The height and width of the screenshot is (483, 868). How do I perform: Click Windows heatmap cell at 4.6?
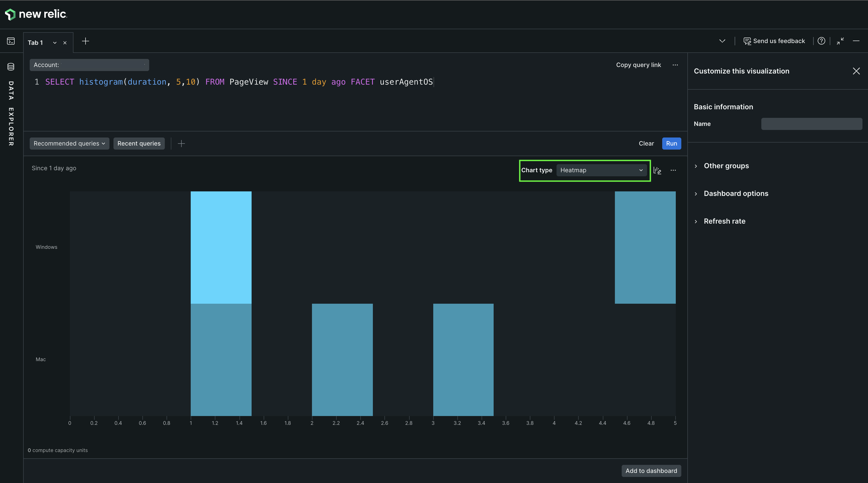pos(645,248)
